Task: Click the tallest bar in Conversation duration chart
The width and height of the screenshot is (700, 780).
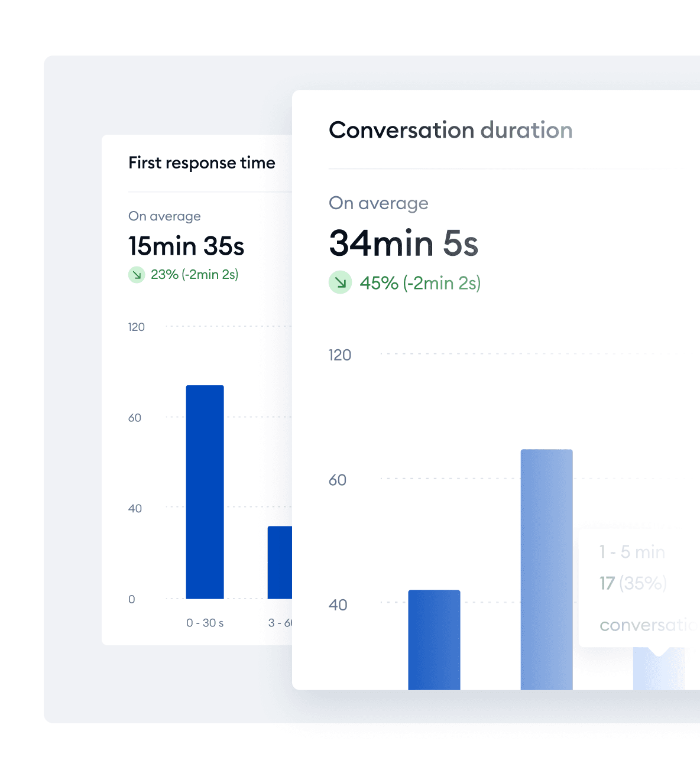Action: 546,570
